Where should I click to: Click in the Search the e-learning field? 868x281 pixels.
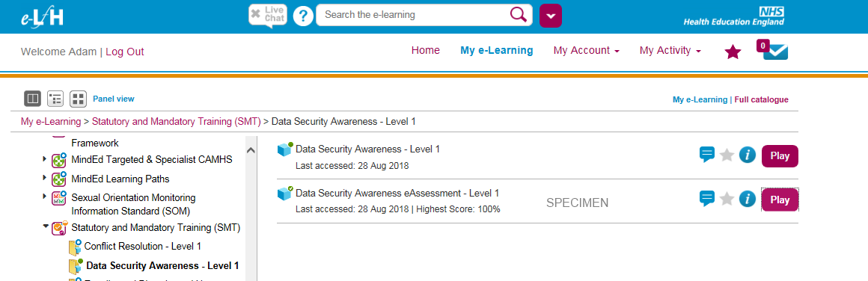(415, 15)
